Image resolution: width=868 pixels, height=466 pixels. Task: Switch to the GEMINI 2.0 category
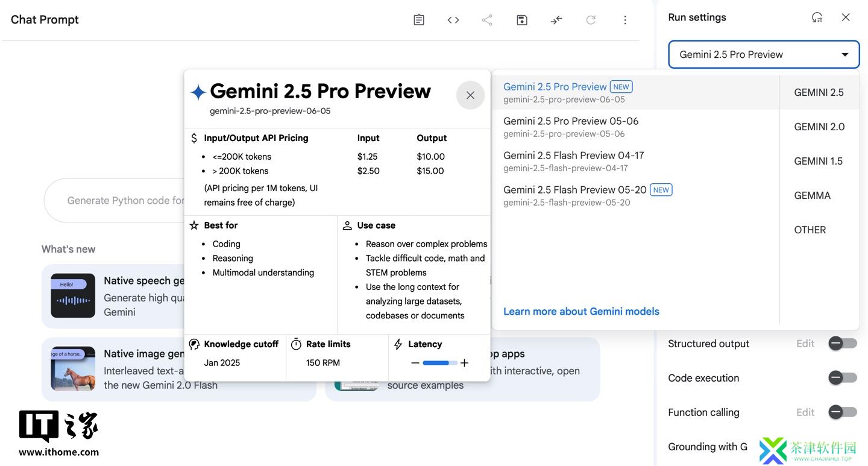(x=819, y=127)
